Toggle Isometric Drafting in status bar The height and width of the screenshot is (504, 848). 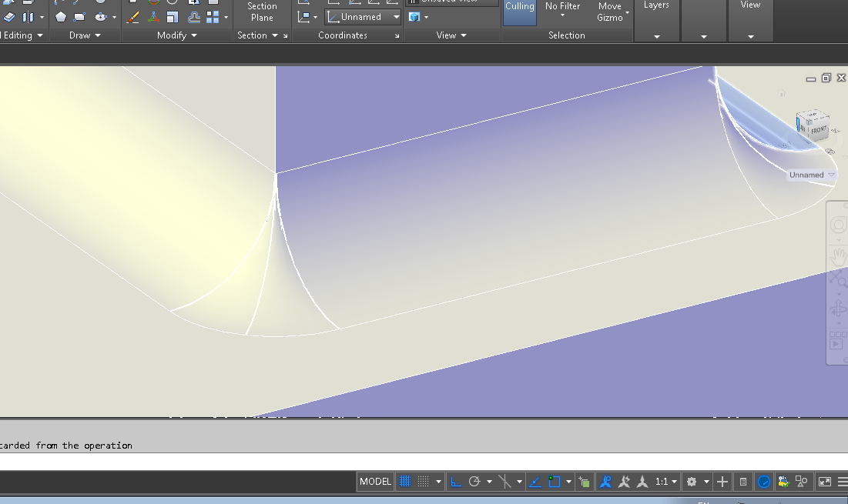coord(504,482)
